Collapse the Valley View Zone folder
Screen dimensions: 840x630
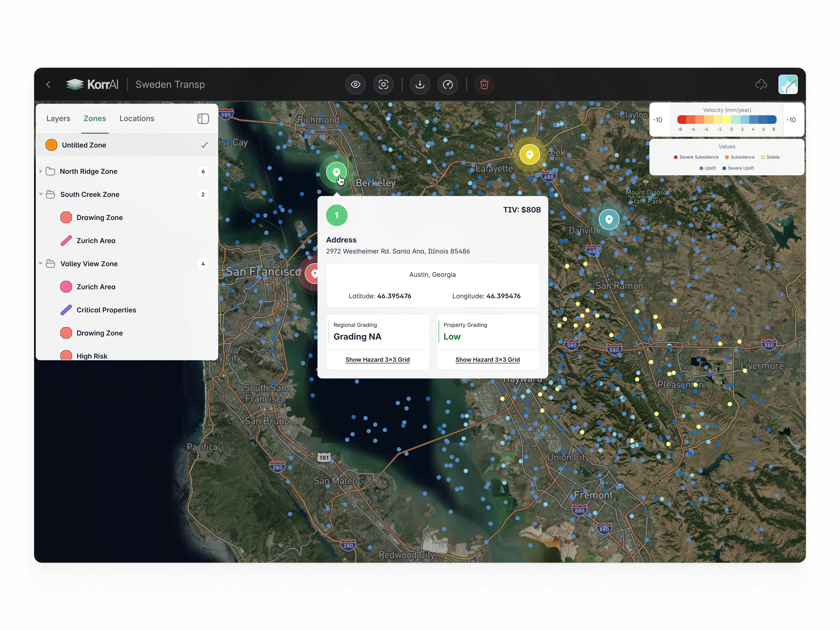tap(41, 264)
